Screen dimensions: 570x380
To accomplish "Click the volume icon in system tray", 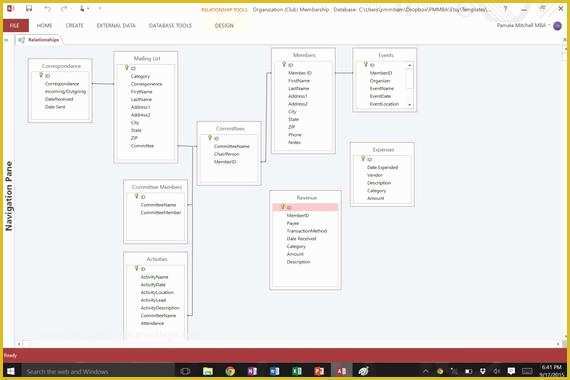I will point(497,371).
